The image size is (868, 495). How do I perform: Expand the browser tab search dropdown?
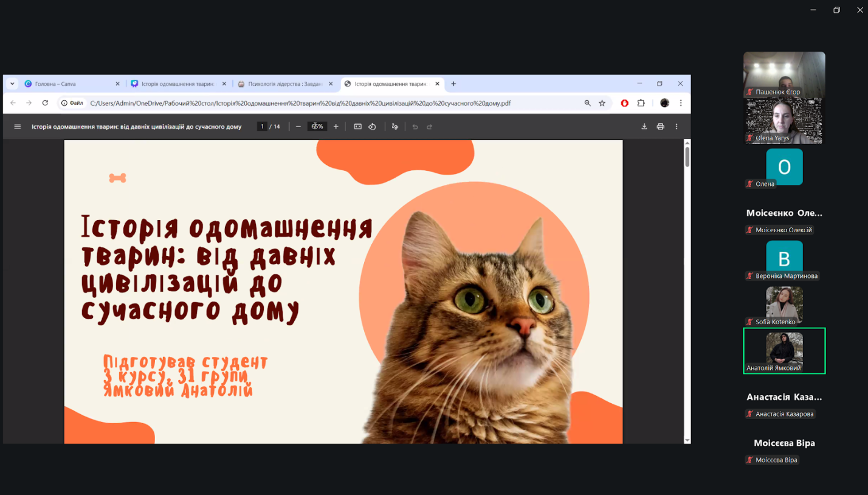pyautogui.click(x=12, y=84)
